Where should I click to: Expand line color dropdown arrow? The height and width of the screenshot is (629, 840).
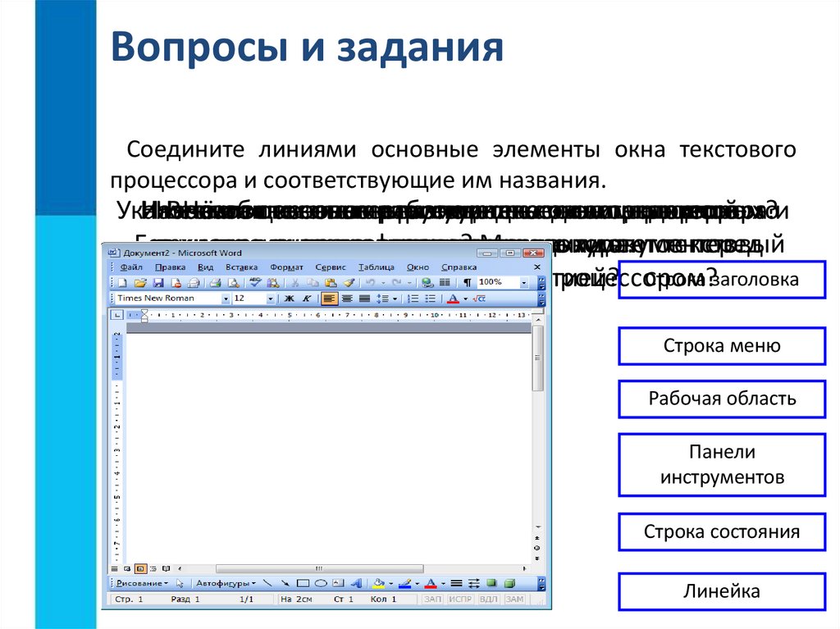tap(418, 583)
